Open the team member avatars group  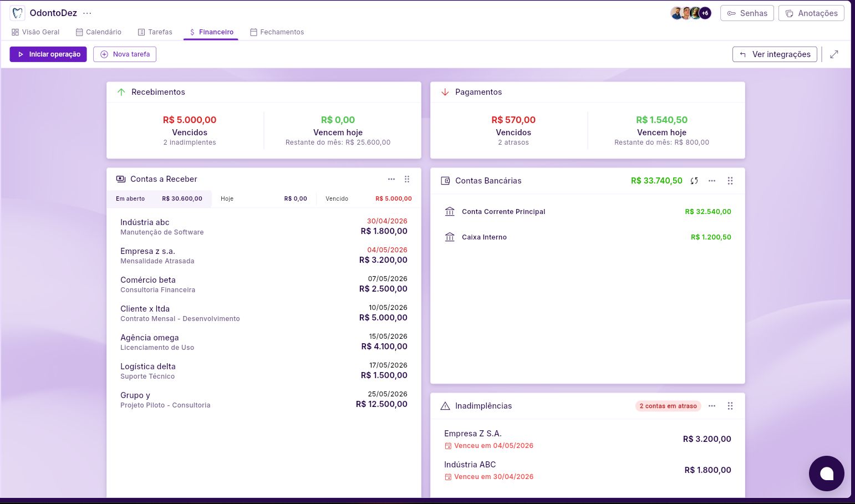click(691, 13)
